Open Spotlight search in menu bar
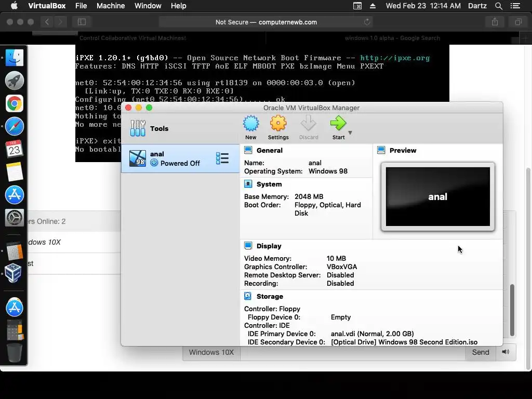The image size is (532, 399). click(498, 6)
